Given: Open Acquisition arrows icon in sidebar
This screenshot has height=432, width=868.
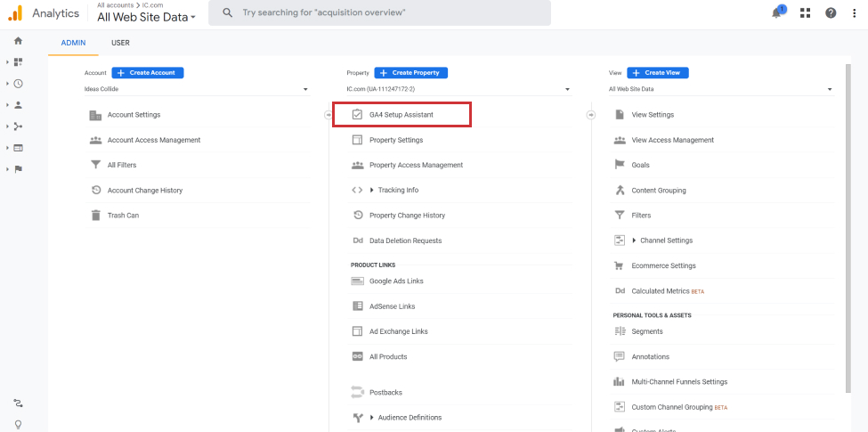Looking at the screenshot, I should [19, 126].
